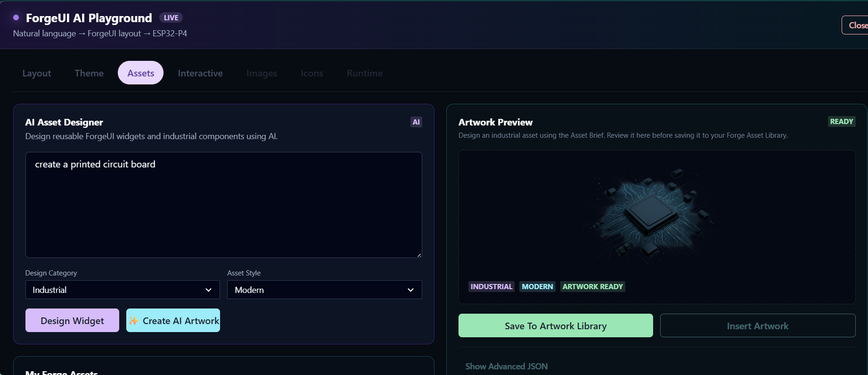Click the AI badge in Asset Designer
This screenshot has width=868, height=375.
coord(416,122)
